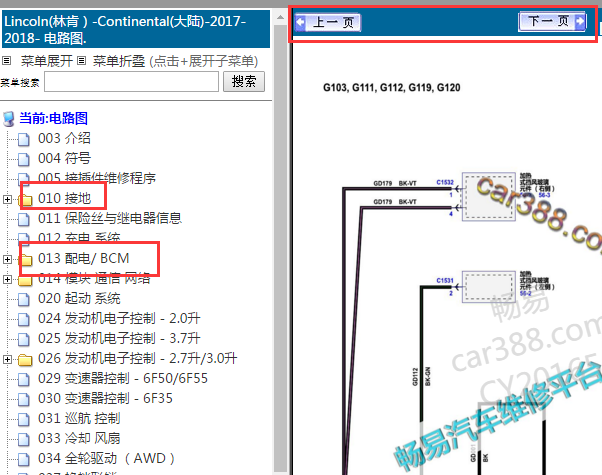Open 005 接插件维修程序 entry
The height and width of the screenshot is (475, 602).
coord(97,178)
